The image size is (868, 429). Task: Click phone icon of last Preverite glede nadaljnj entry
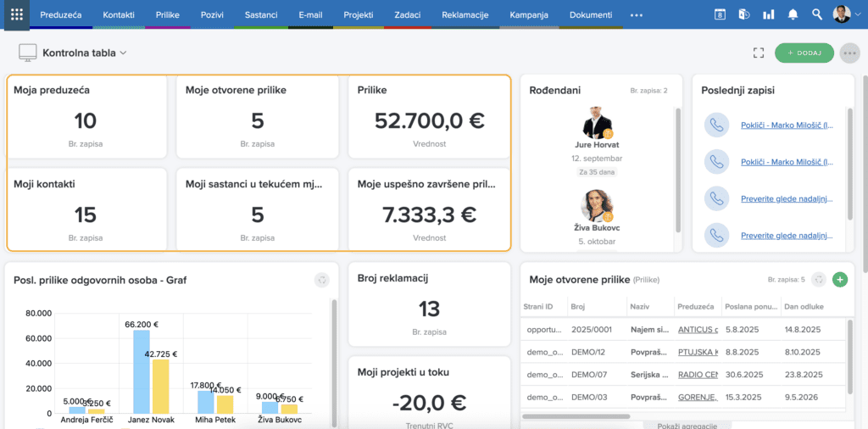tap(716, 235)
